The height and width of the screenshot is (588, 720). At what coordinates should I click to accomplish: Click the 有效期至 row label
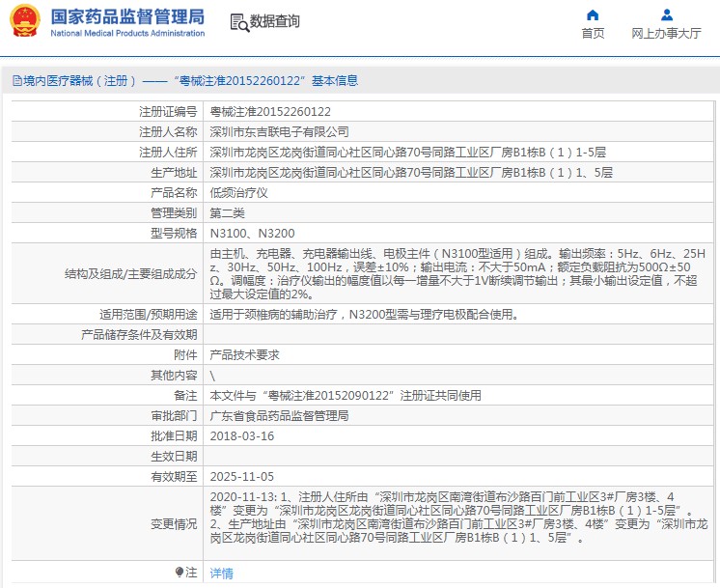click(174, 476)
